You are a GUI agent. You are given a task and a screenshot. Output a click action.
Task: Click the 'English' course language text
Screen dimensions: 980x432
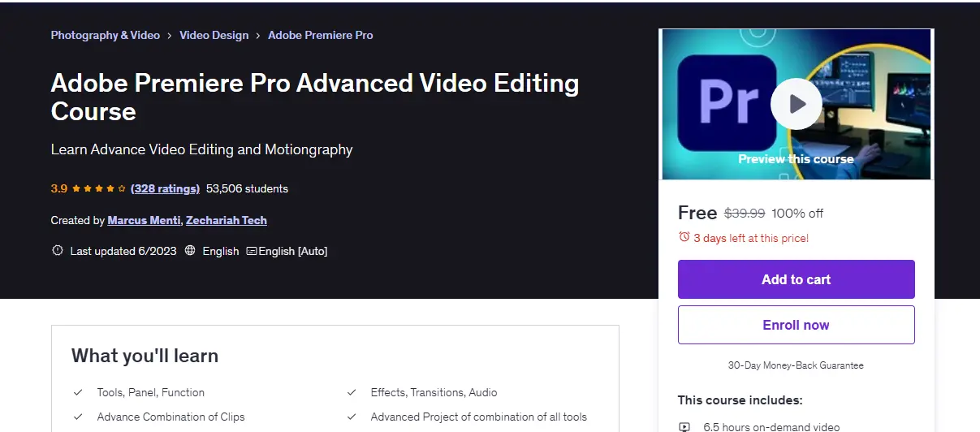(221, 251)
